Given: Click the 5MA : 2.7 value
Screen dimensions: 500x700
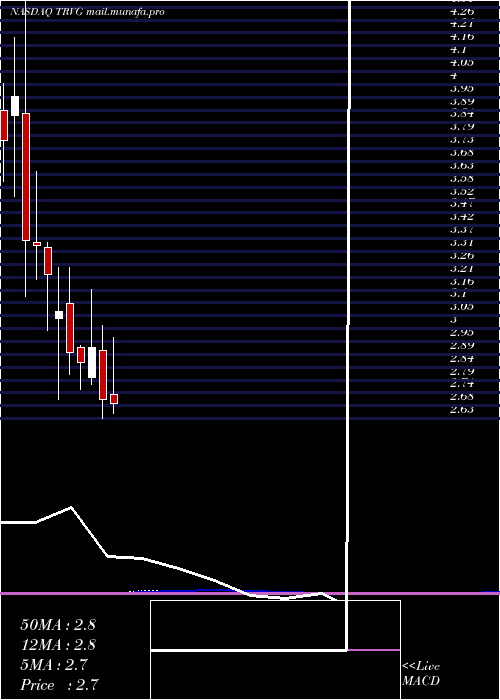Looking at the screenshot, I should pos(54,665).
